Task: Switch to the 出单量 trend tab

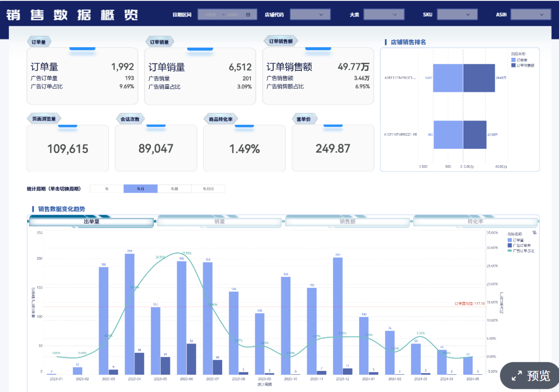Action: pos(92,222)
